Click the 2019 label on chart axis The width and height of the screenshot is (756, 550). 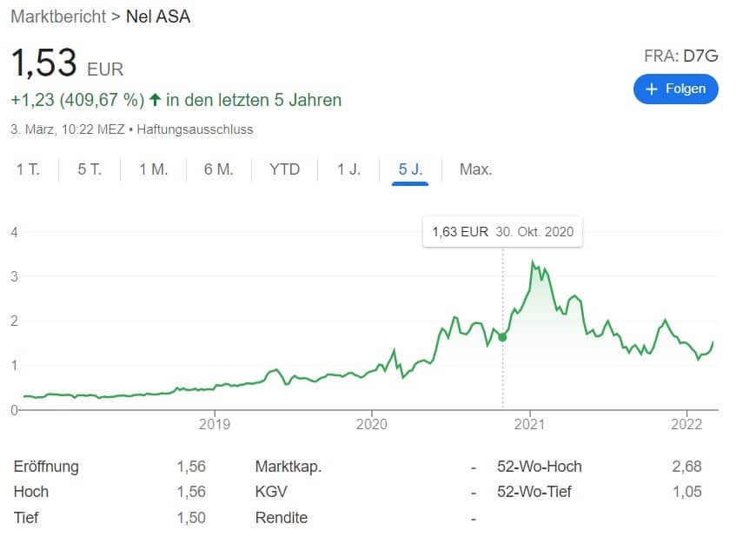click(x=215, y=424)
